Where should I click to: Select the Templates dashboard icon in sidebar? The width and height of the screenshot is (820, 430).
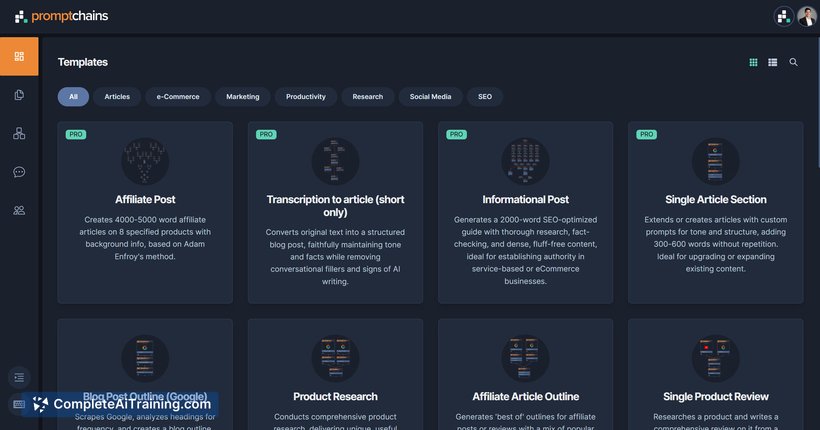coord(19,56)
